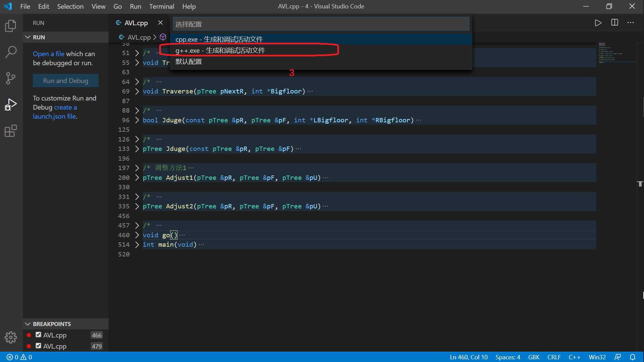Expand folded comment at line 197
This screenshot has width=644, height=362.
tap(137, 168)
